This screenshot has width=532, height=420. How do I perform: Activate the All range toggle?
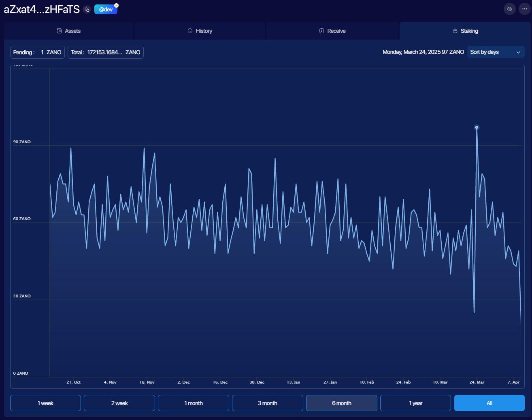[x=489, y=403]
